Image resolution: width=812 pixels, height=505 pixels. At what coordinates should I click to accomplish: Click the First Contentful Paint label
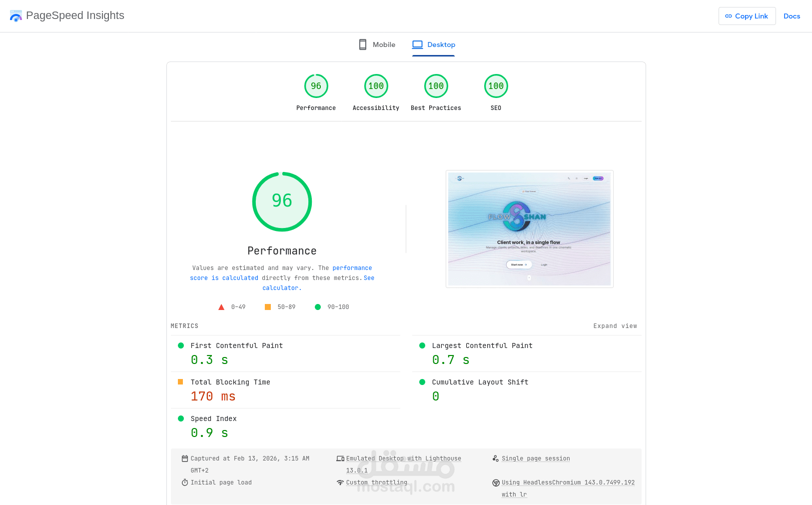click(x=237, y=345)
